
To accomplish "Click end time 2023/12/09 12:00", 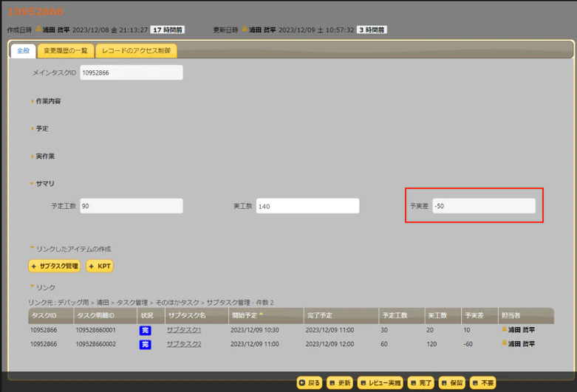I will pyautogui.click(x=330, y=344).
